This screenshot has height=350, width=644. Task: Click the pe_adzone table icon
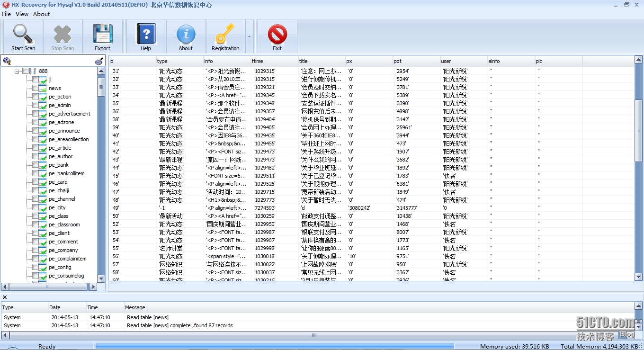pos(43,122)
